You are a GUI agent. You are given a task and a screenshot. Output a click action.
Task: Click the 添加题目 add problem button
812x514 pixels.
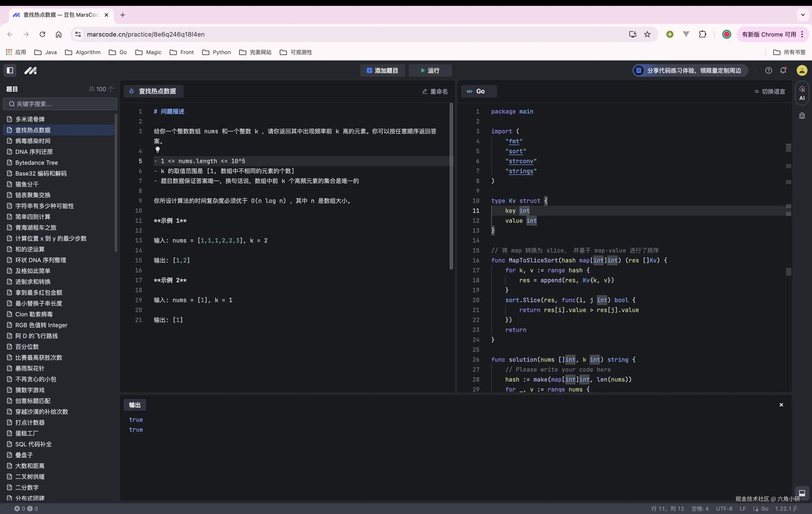pyautogui.click(x=382, y=70)
